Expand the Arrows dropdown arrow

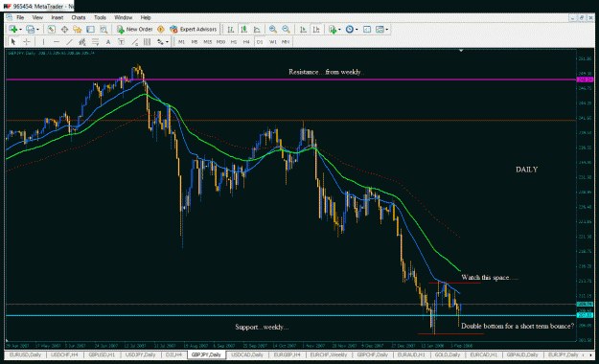click(x=167, y=41)
